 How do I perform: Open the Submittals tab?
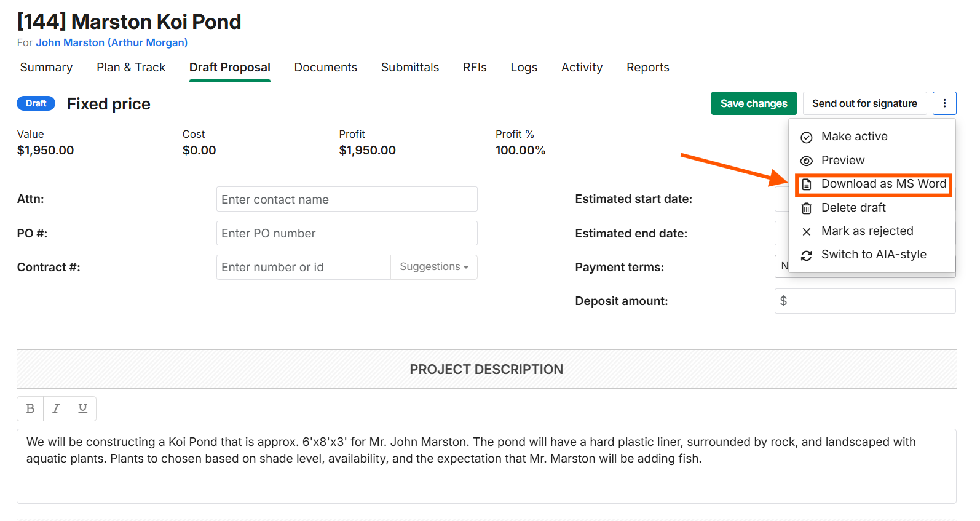[410, 67]
